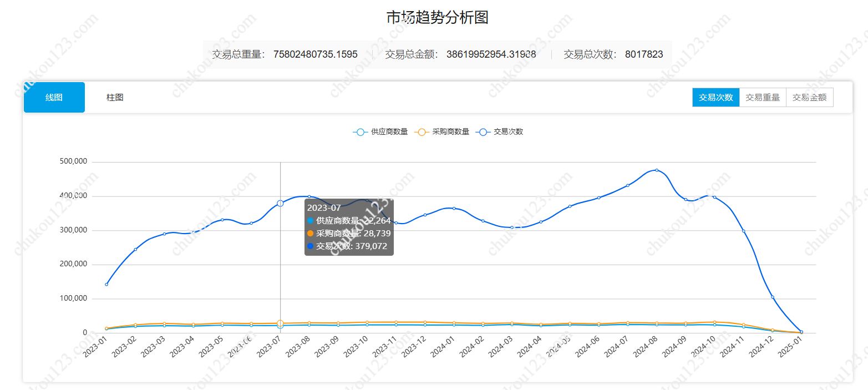Click the 2024-08 peak point on blue line
868x390 pixels.
click(x=657, y=170)
